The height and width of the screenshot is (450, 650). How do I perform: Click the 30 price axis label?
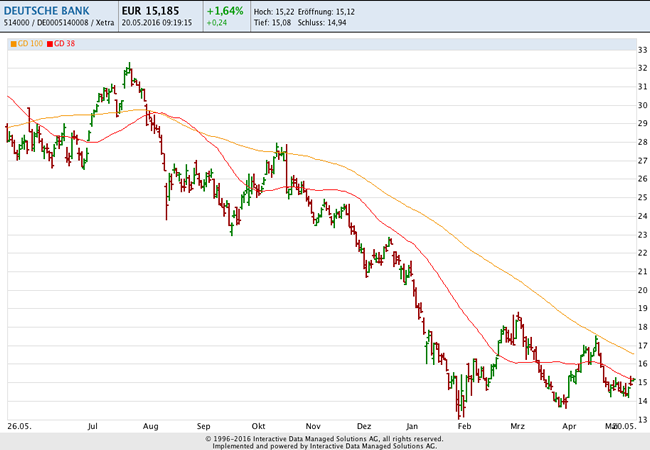[x=643, y=105]
